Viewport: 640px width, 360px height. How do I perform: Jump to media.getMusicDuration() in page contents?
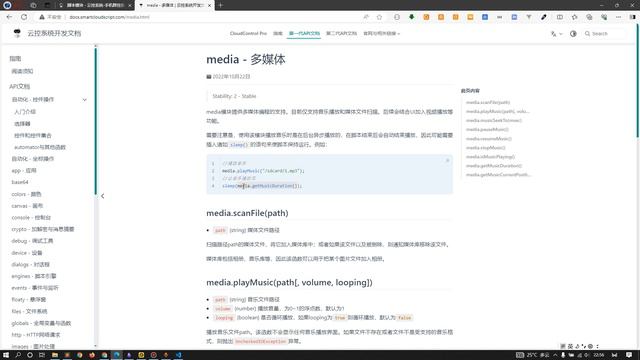tap(494, 166)
